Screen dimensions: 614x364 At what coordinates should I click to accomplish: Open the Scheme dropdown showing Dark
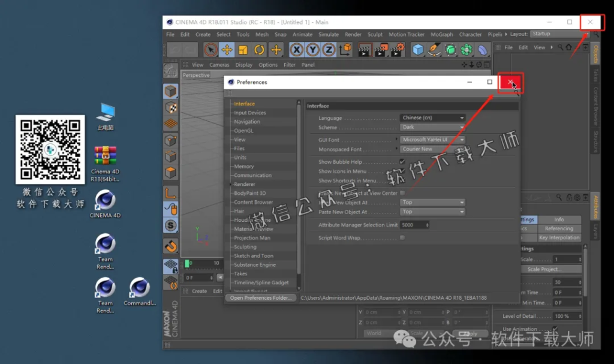click(x=432, y=127)
